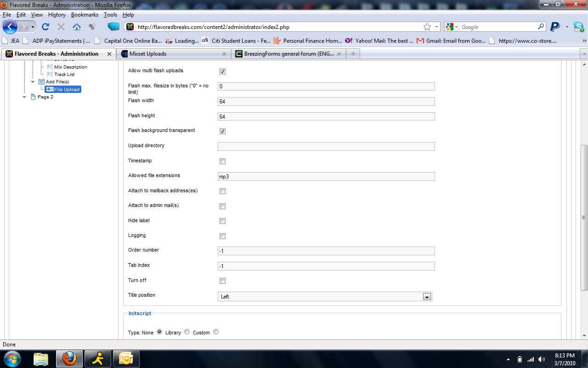
Task: Check the Turn off checkbox
Action: tap(222, 281)
